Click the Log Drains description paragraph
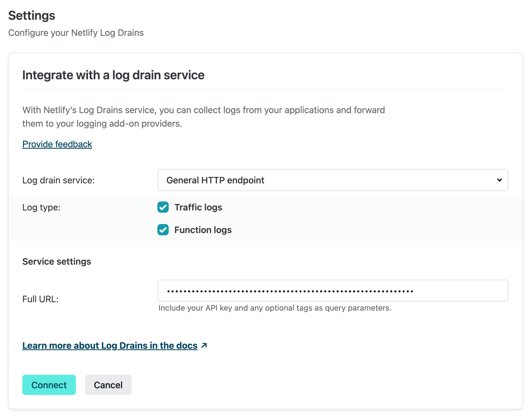This screenshot has width=532, height=417. [x=204, y=117]
